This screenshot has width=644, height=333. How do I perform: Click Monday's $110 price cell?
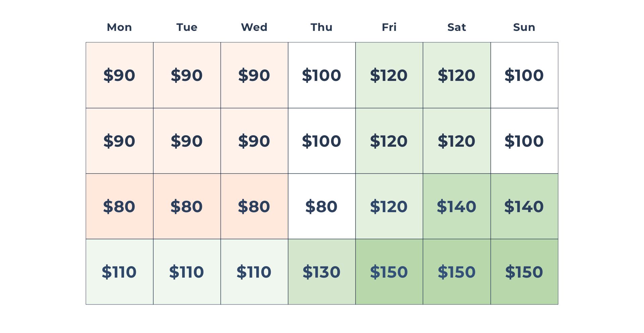(119, 272)
